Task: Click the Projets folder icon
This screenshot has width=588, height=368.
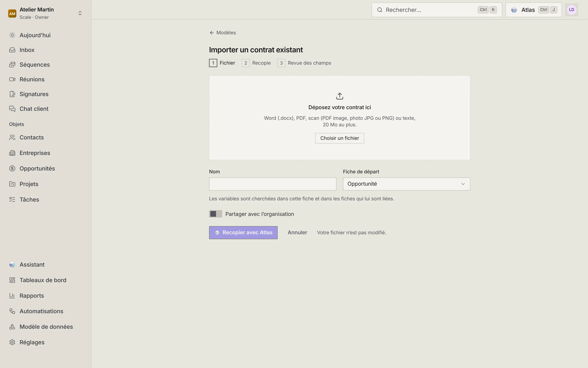Action: [x=12, y=184]
